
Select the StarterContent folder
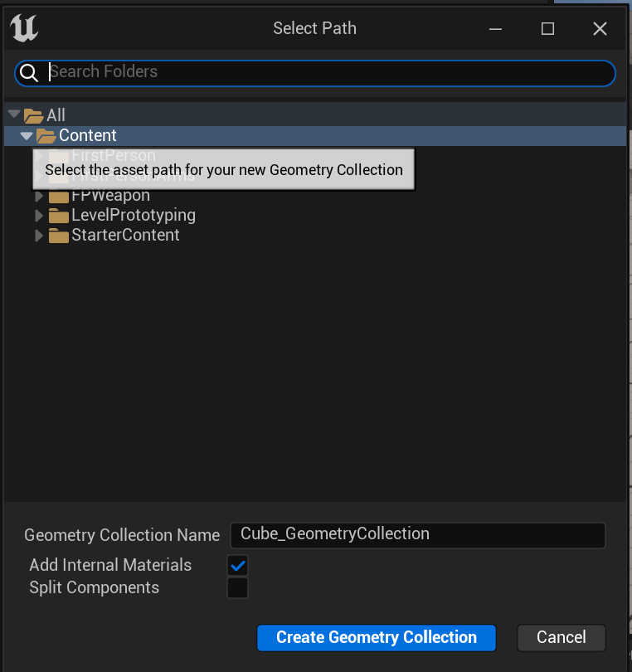pyautogui.click(x=125, y=236)
